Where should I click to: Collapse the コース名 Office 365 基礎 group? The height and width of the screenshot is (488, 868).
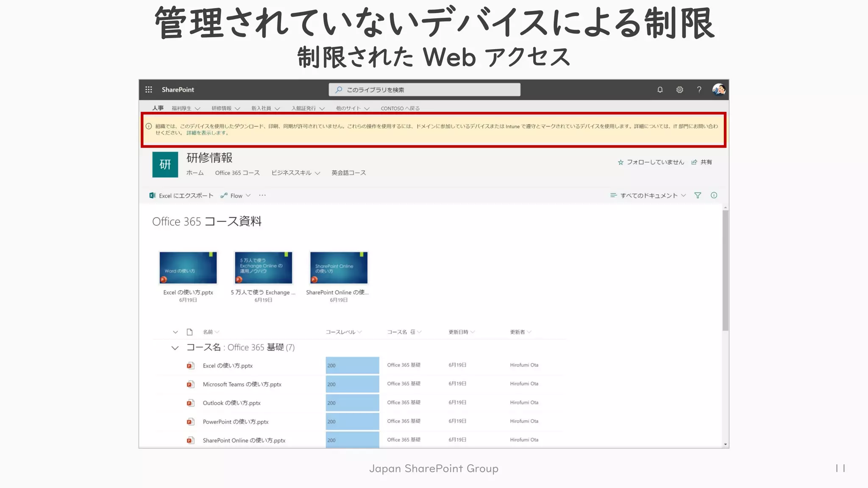click(175, 348)
